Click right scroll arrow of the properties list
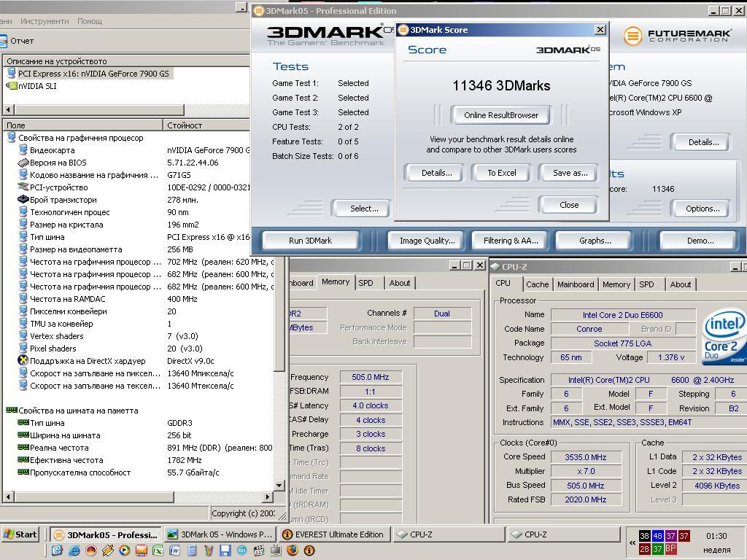The width and height of the screenshot is (747, 560). [268, 497]
